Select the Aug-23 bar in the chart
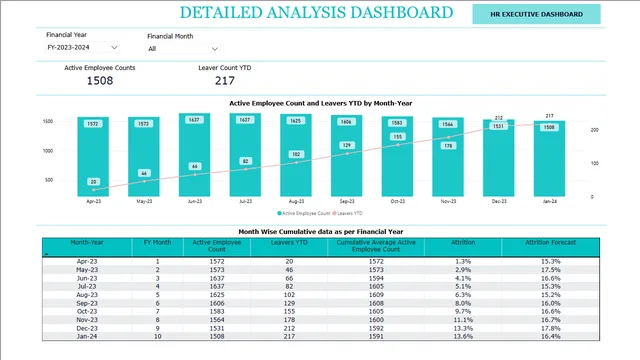Screen dimensions: 640x360 pyautogui.click(x=296, y=155)
